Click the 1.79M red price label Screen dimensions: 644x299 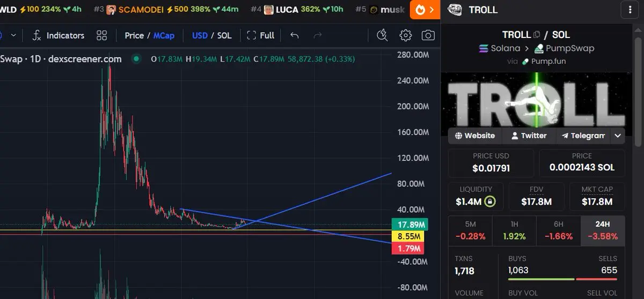[x=407, y=248]
